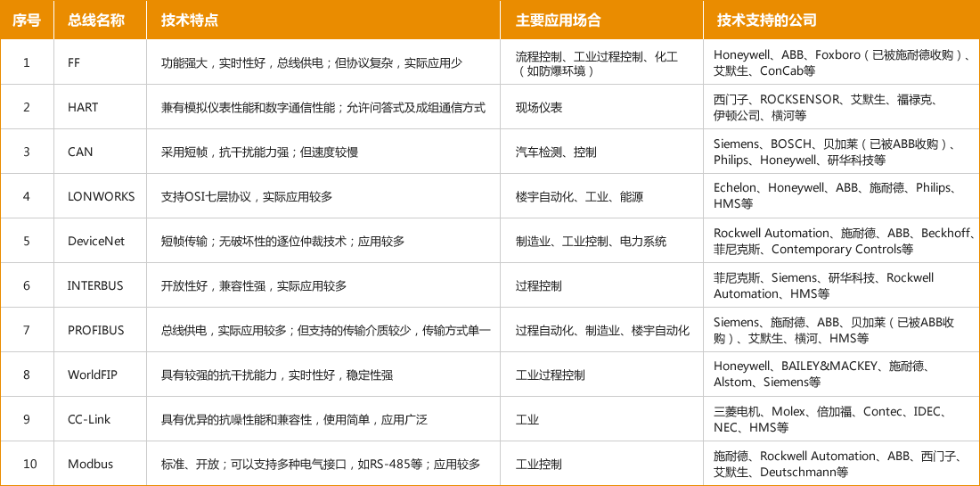980x486 pixels.
Task: Click the text 功能强大，实时性好，总线供电
Action: click(242, 62)
